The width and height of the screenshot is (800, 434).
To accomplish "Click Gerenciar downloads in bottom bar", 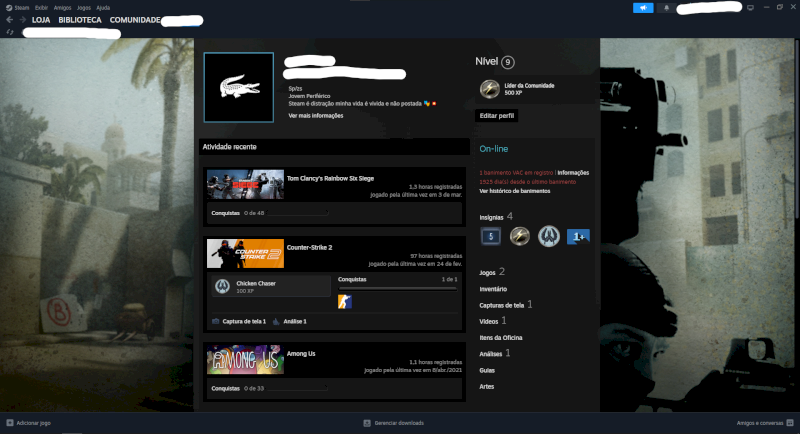I will point(399,423).
